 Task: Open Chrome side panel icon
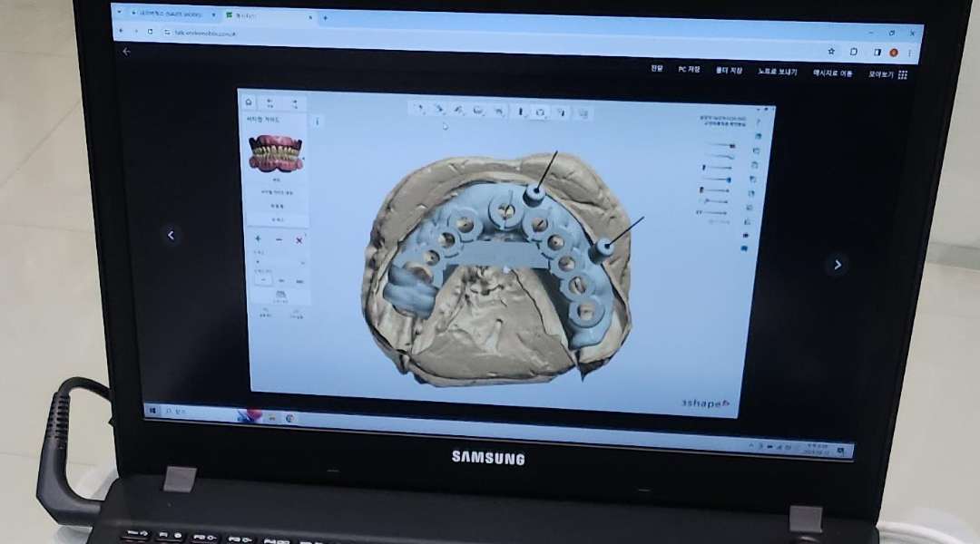877,53
